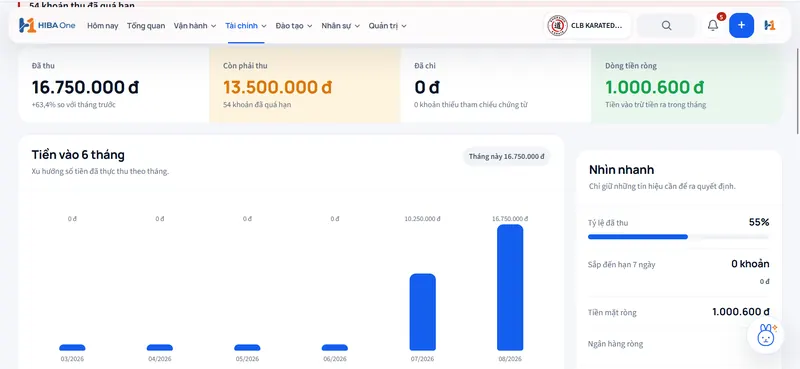Click the Tỷ lệ đã thu progress bar
Image resolution: width=800 pixels, height=369 pixels.
pyautogui.click(x=678, y=237)
